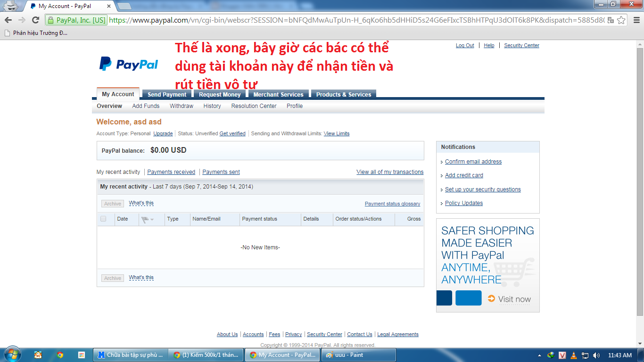Click the Log Out link

465,45
